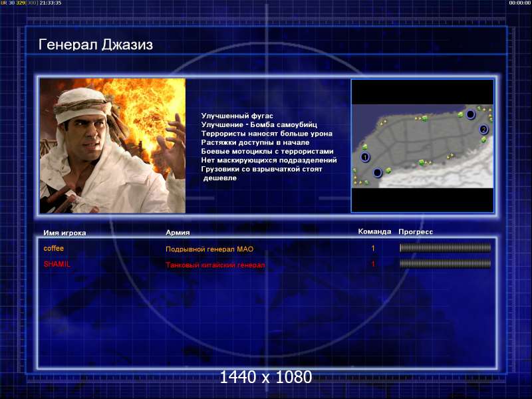Click the column header 'Имя игрока'

[x=65, y=233]
